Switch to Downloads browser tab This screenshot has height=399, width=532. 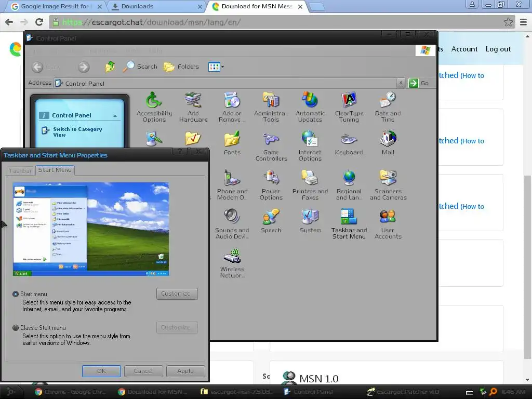pos(156,6)
